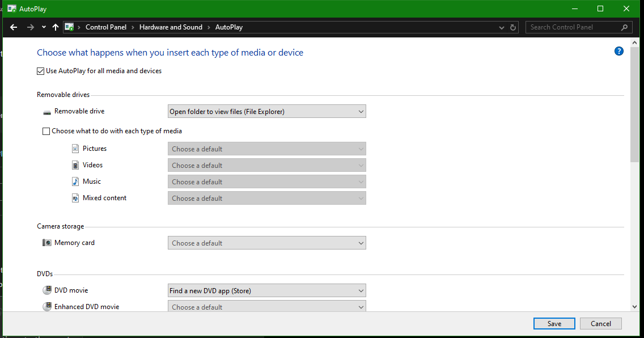Open the Removable drive action dropdown

coord(266,111)
